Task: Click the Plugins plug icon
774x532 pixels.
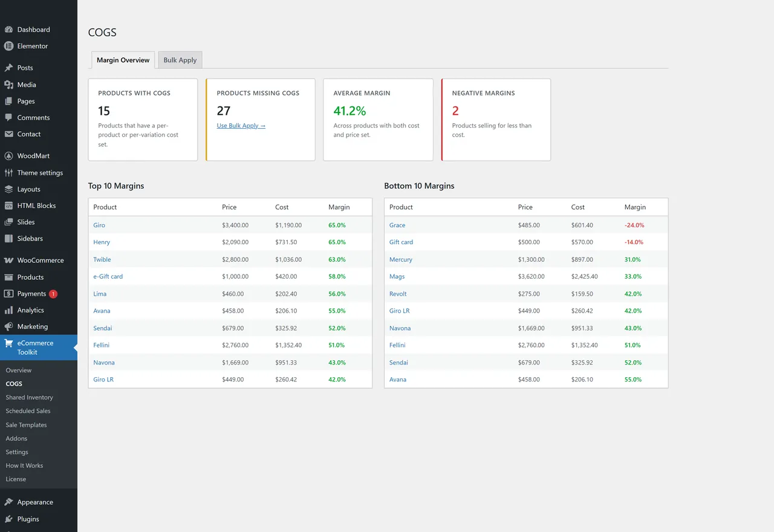Action: 8,519
